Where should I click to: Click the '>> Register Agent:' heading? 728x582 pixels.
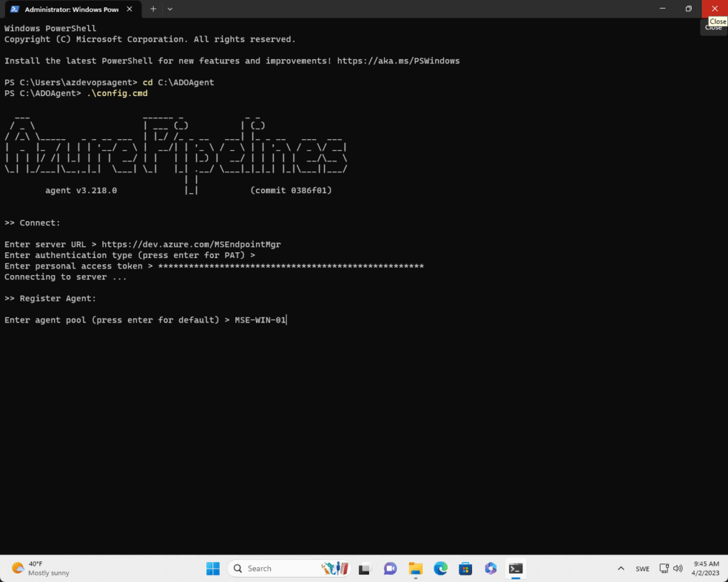coord(50,298)
